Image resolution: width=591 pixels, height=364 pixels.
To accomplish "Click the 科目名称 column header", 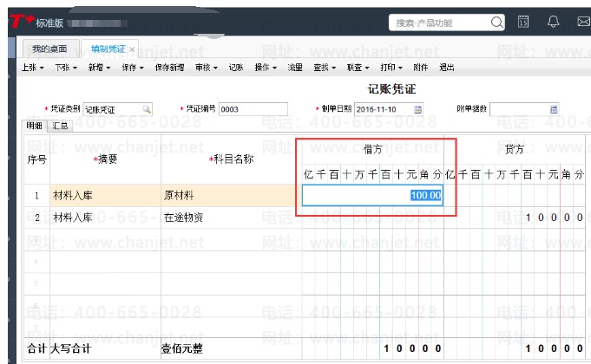I will click(x=232, y=159).
